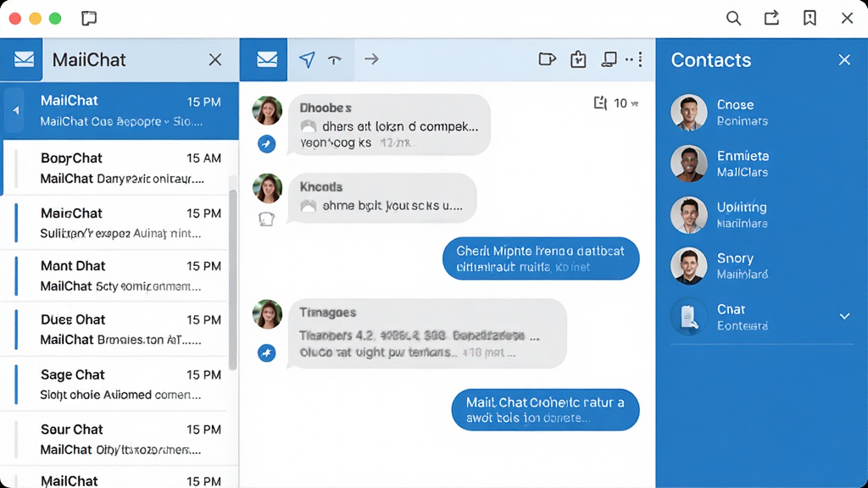Click blue pin icon under Dhoobes avatar
The height and width of the screenshot is (488, 868).
(267, 144)
